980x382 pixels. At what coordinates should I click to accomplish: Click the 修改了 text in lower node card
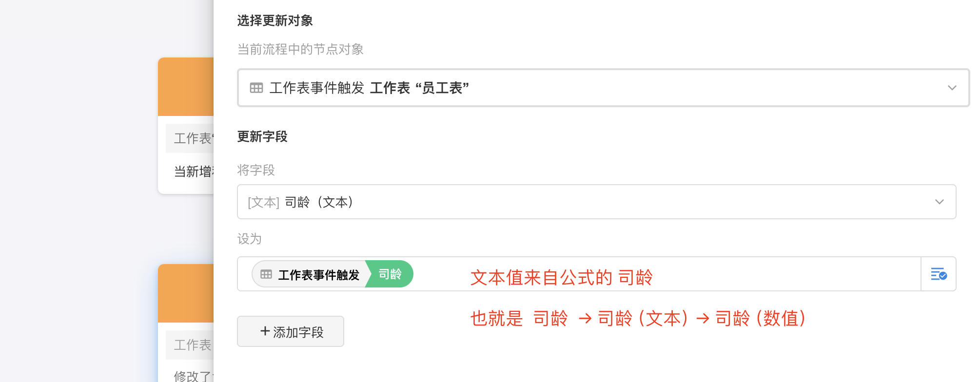193,376
